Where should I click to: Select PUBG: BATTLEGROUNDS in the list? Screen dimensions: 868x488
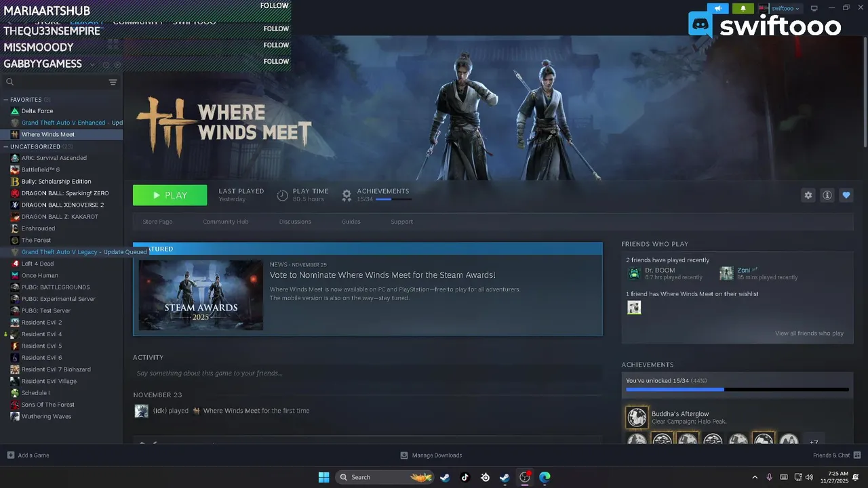56,287
